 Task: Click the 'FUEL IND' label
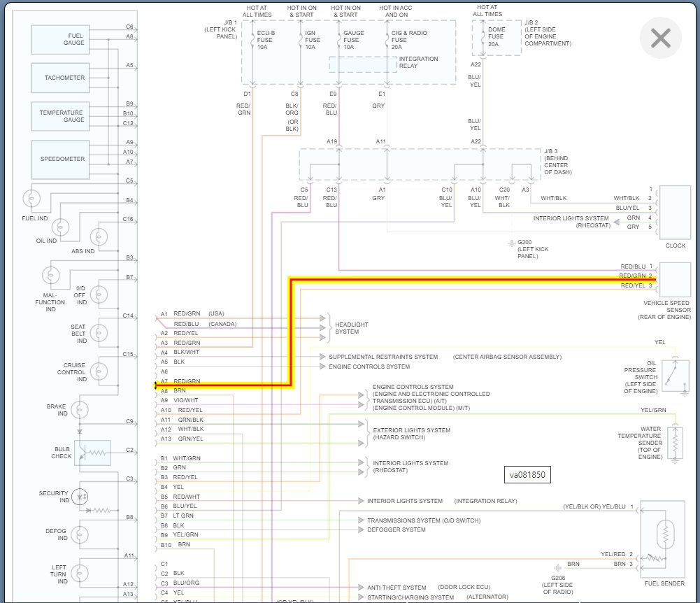tap(35, 218)
